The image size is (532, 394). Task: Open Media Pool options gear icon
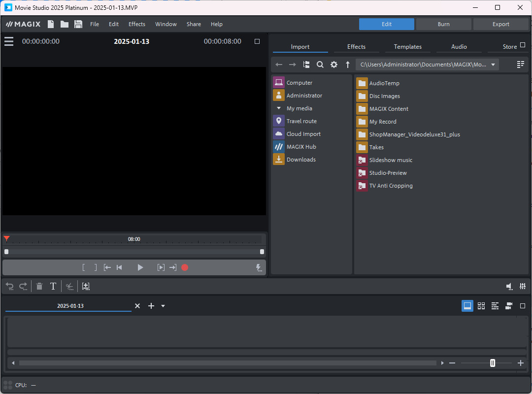334,65
